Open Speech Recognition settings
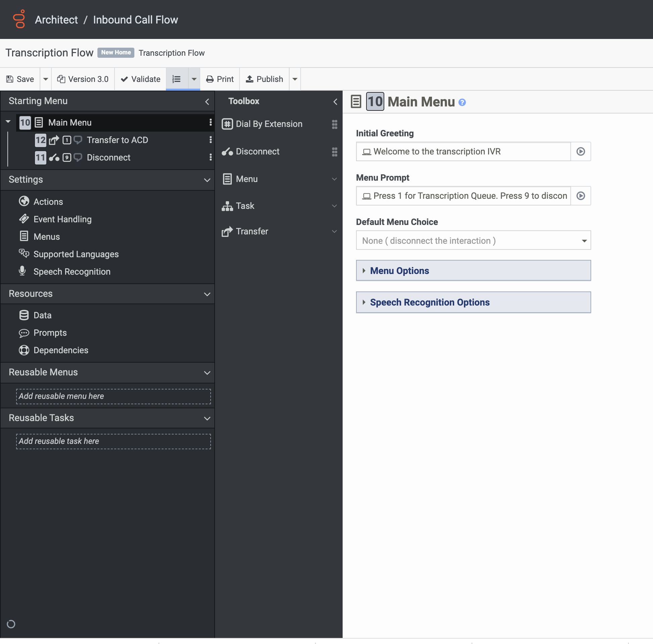This screenshot has height=644, width=653. click(x=72, y=271)
